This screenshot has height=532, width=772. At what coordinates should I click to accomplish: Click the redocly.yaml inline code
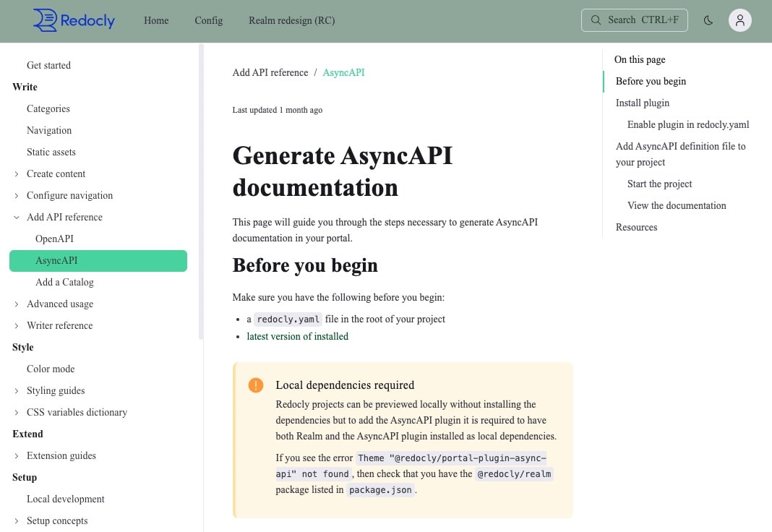pos(288,319)
